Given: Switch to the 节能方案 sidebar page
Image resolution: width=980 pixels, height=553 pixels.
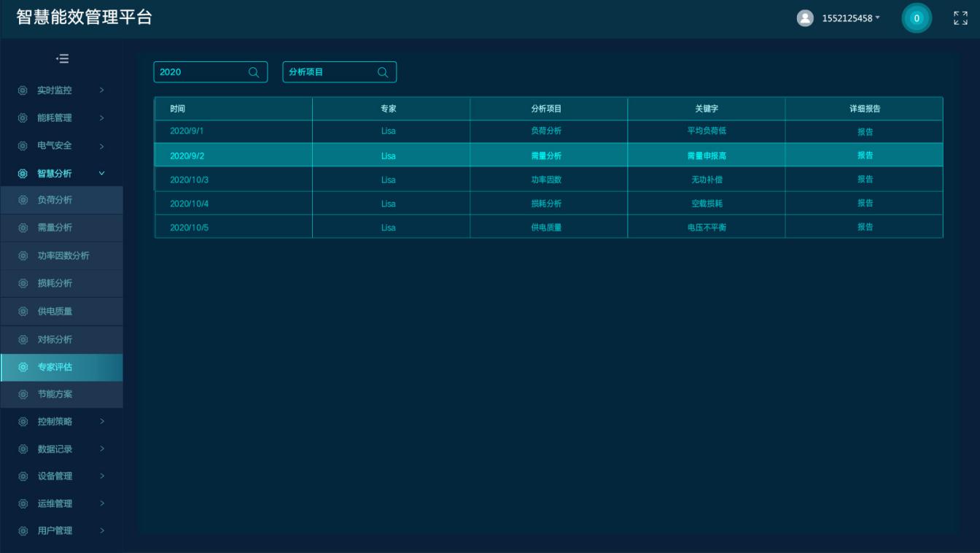Looking at the screenshot, I should (x=61, y=395).
